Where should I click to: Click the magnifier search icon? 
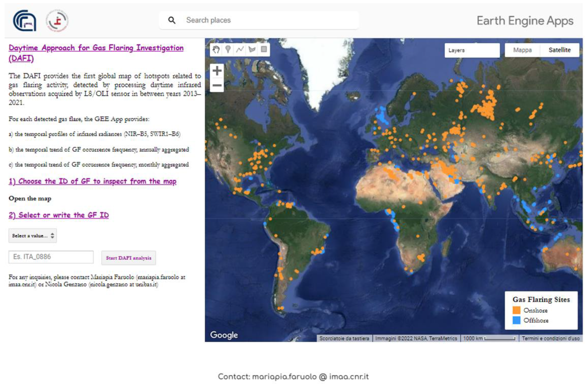tap(172, 20)
